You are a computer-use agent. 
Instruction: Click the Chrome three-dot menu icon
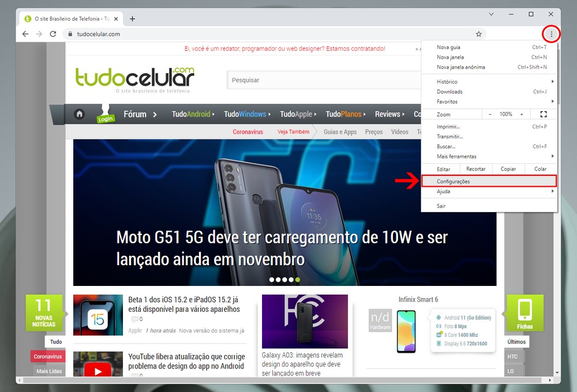click(551, 34)
